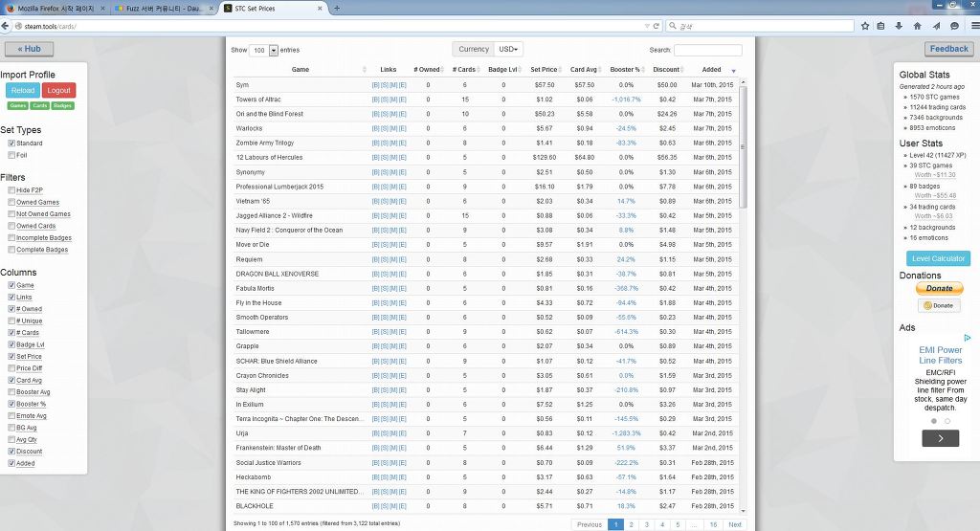The height and width of the screenshot is (531, 980).
Task: Open history dropdown arrow in address bar
Action: (647, 26)
